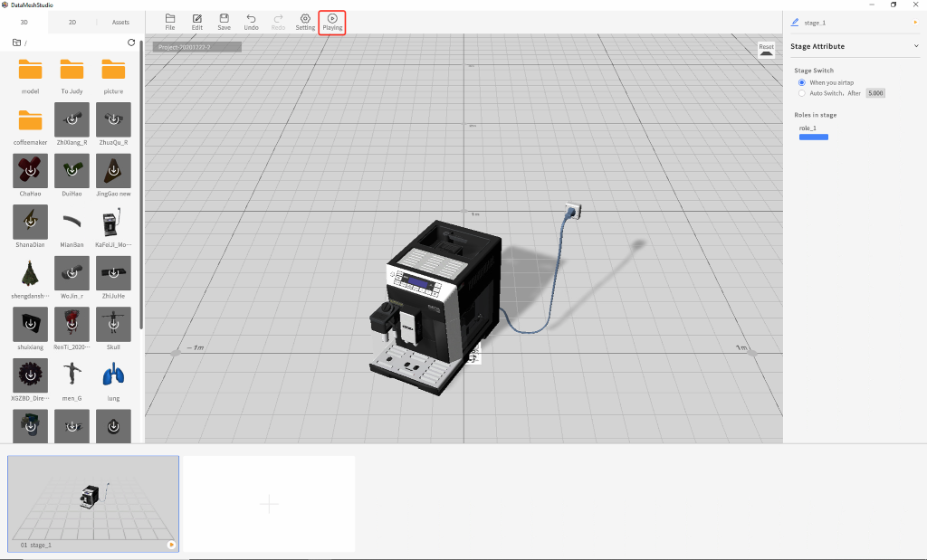The width and height of the screenshot is (927, 560).
Task: Download the ZhuaQu_R model
Action: pos(113,120)
